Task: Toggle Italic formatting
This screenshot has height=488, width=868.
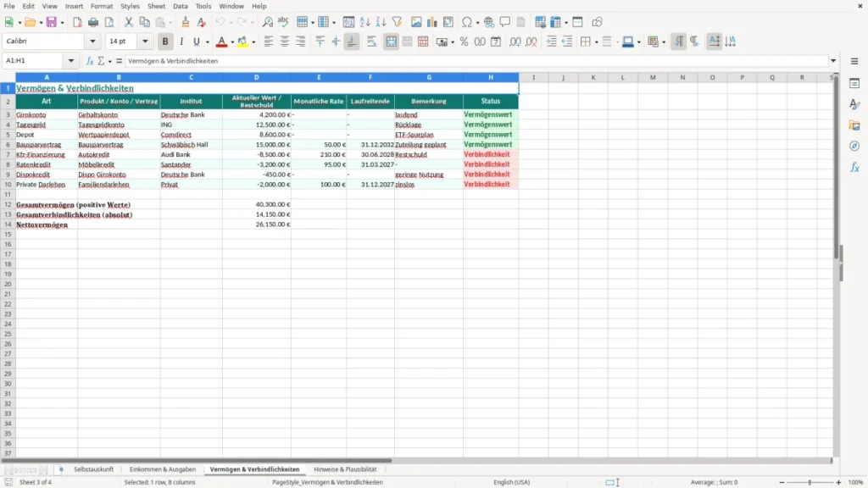Action: pos(181,42)
